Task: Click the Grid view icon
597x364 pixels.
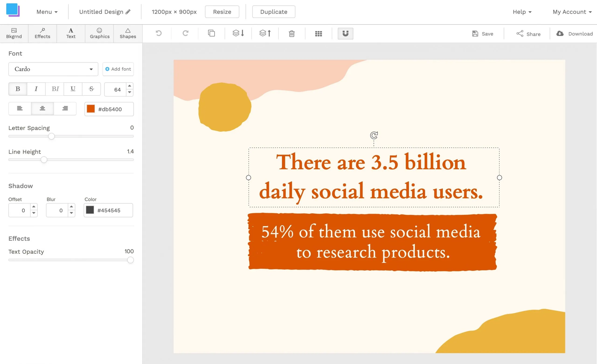Action: pyautogui.click(x=319, y=33)
